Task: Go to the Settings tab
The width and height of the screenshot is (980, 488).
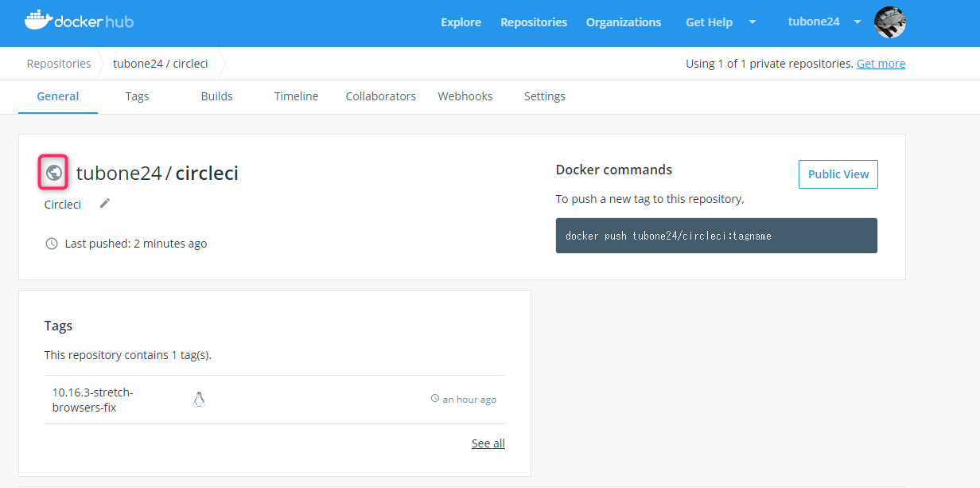Action: 544,96
